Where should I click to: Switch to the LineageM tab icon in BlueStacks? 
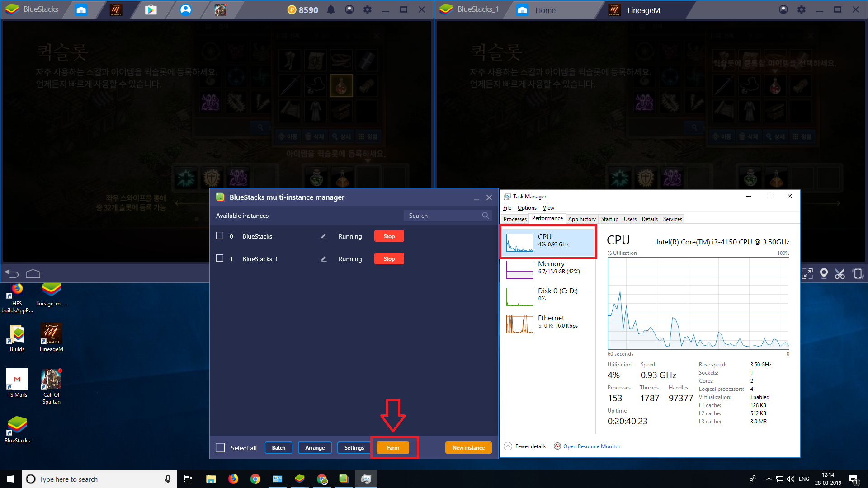click(116, 10)
